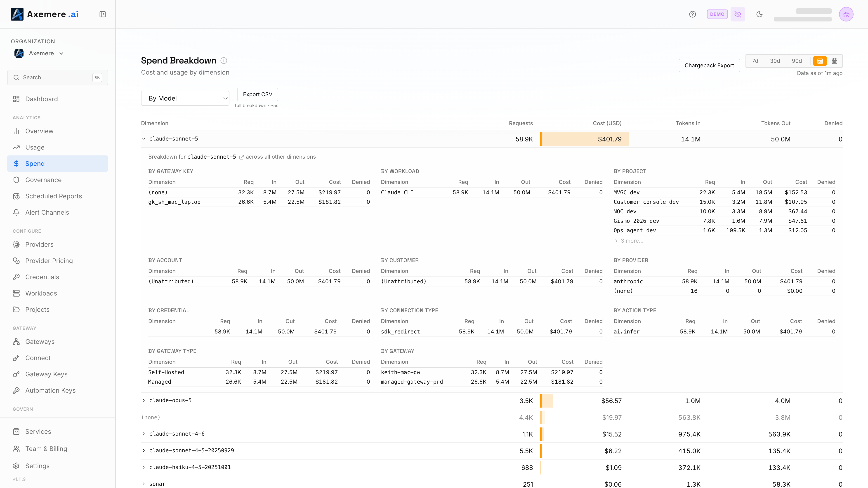Focus the Search field in the sidebar
Viewport: 868px width, 488px height.
pos(58,77)
